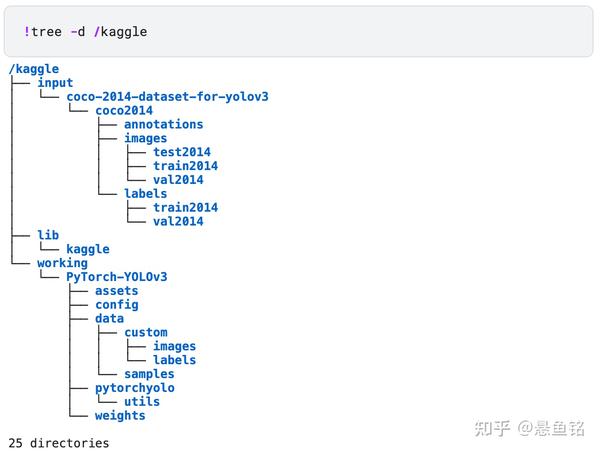Image resolution: width=600 pixels, height=452 pixels.
Task: Click the lib directory entry
Action: pos(48,235)
